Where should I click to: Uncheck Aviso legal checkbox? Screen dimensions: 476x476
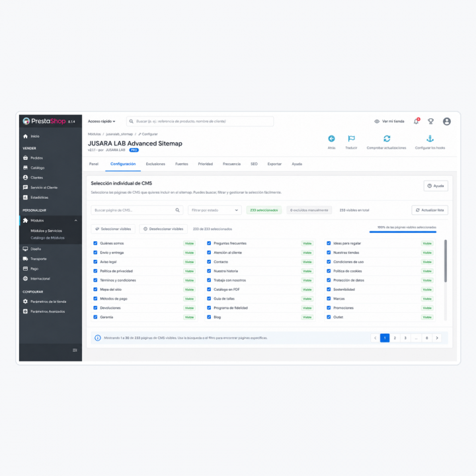pyautogui.click(x=95, y=262)
